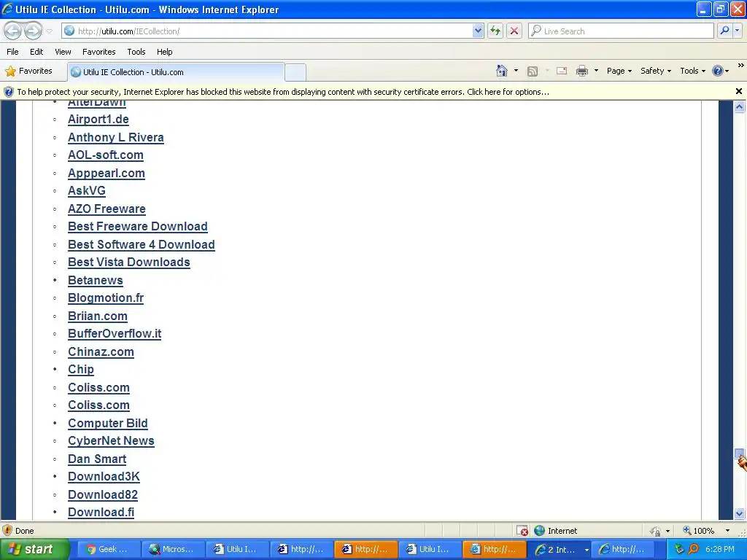
Task: Follow the AOL-soft.com link
Action: click(x=105, y=155)
